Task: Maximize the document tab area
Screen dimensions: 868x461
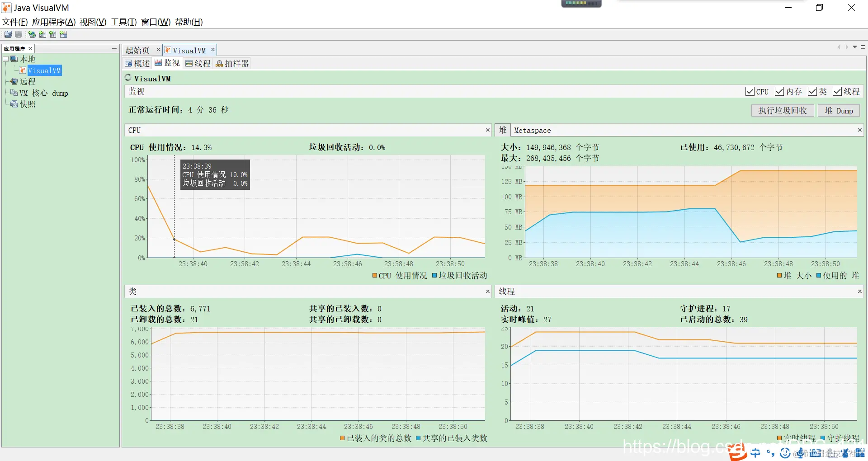Action: click(x=863, y=47)
